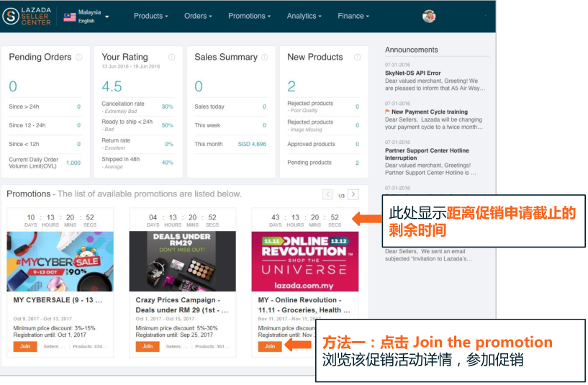
Task: Open the SkyNet-DS API Error announcement
Action: click(x=412, y=73)
